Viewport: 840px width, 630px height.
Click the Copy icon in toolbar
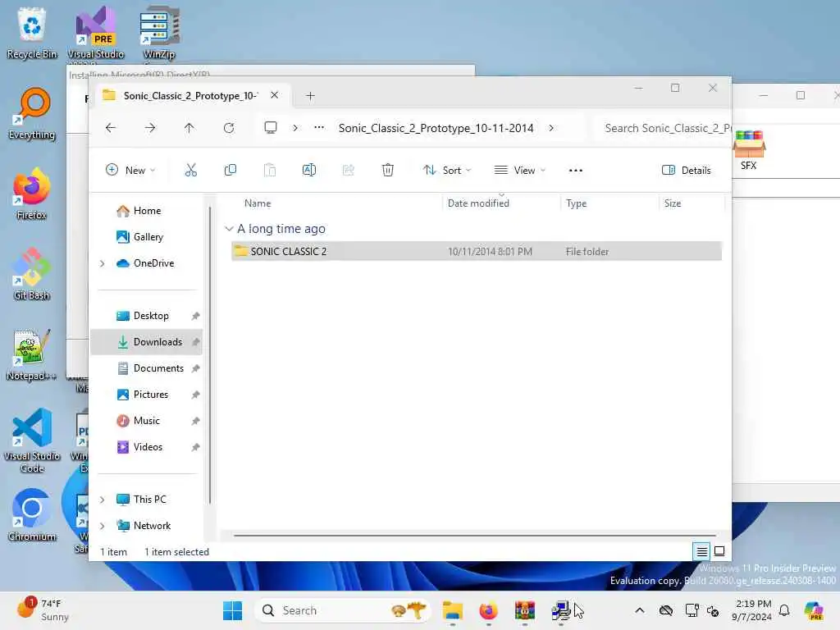click(231, 171)
